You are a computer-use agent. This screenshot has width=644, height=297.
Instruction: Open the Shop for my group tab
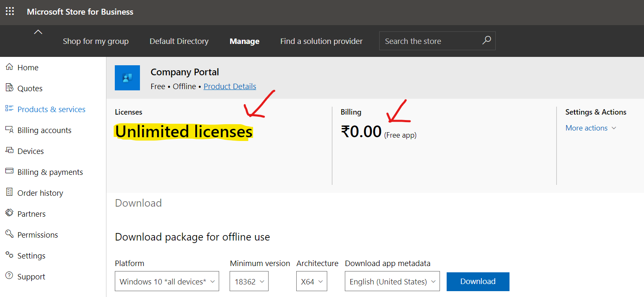(x=96, y=41)
